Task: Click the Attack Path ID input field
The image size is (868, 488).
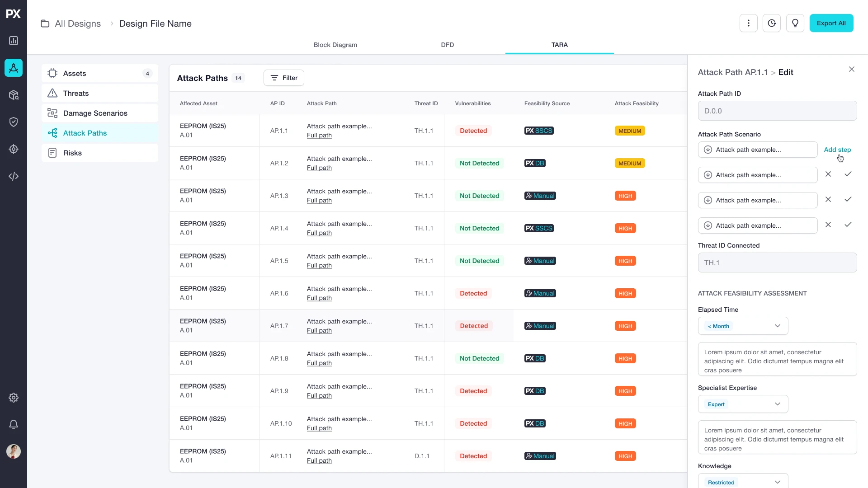Action: click(x=777, y=111)
